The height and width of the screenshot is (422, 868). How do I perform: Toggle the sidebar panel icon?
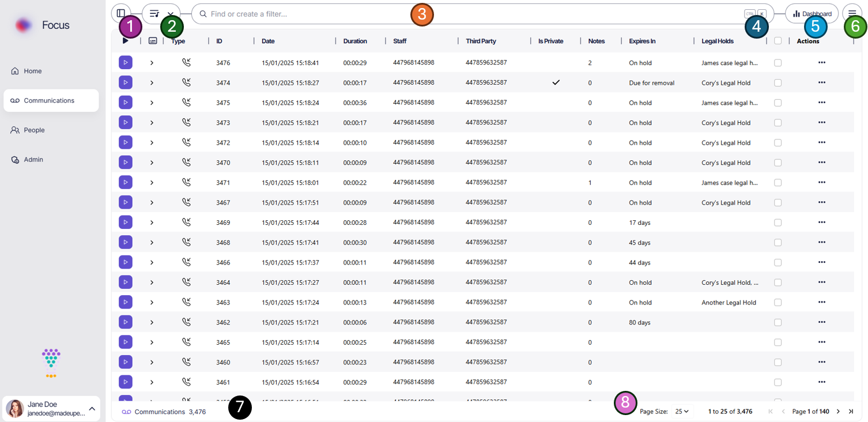pos(120,13)
